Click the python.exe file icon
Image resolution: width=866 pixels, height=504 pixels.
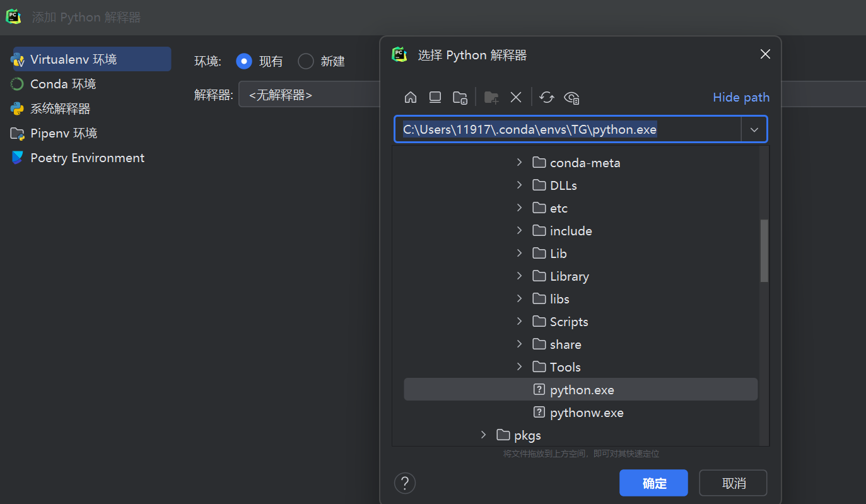point(539,390)
